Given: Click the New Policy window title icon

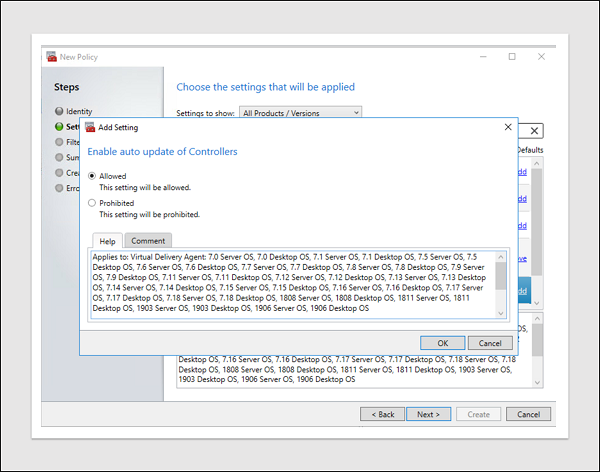Looking at the screenshot, I should click(51, 57).
